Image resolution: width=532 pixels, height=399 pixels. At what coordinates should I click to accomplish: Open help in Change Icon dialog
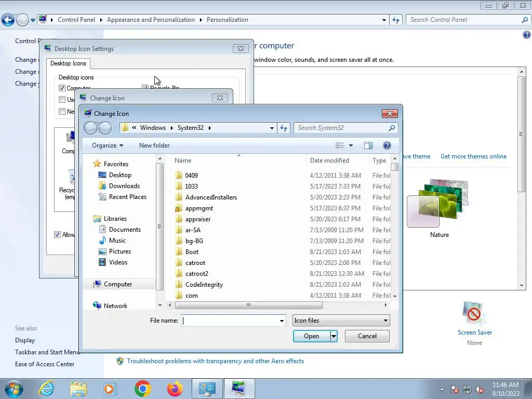pyautogui.click(x=387, y=145)
